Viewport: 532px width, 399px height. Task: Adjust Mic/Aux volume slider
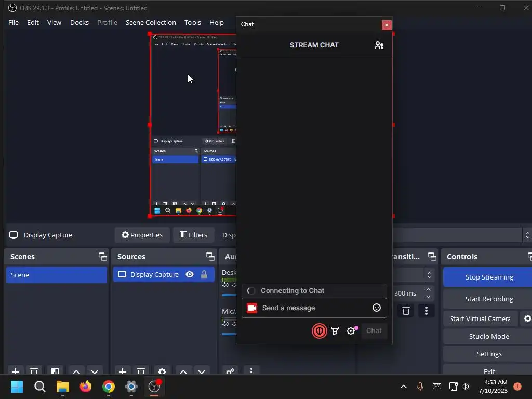tap(229, 334)
